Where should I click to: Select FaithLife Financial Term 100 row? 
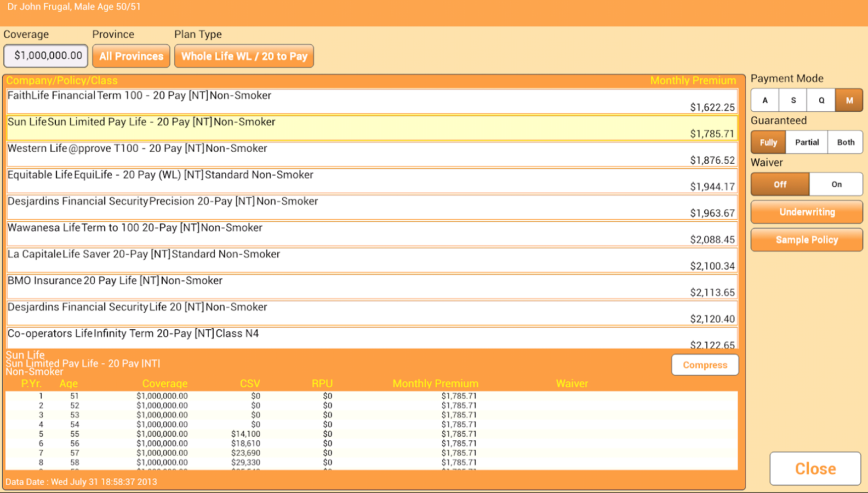tap(372, 101)
